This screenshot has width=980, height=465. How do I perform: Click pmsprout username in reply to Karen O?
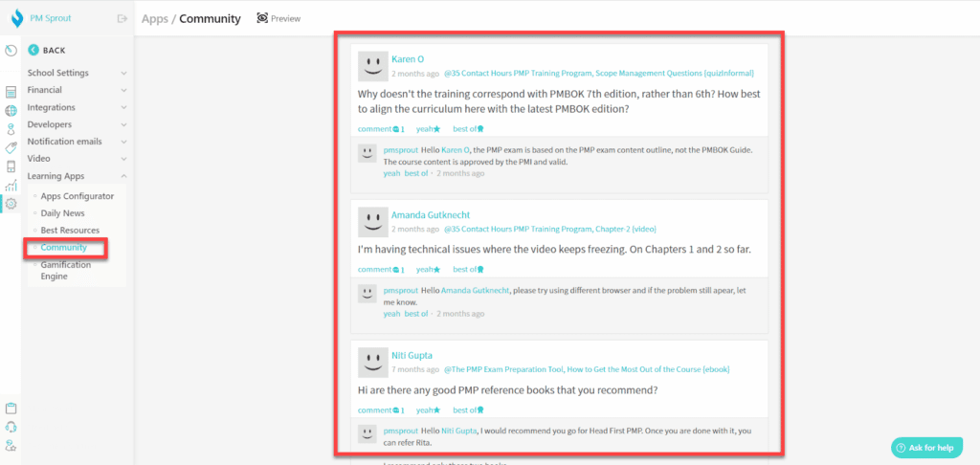pyautogui.click(x=400, y=150)
